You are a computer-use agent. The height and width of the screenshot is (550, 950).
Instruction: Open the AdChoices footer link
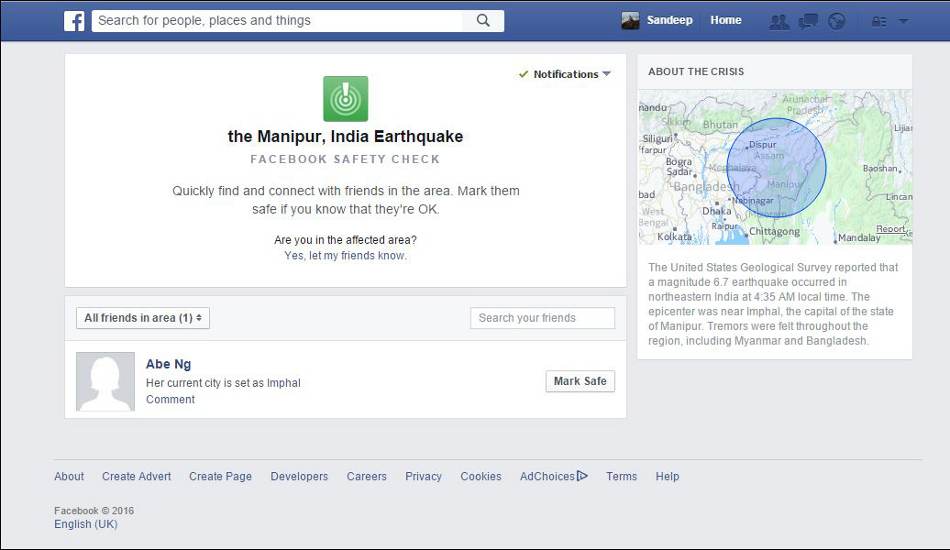(x=554, y=477)
